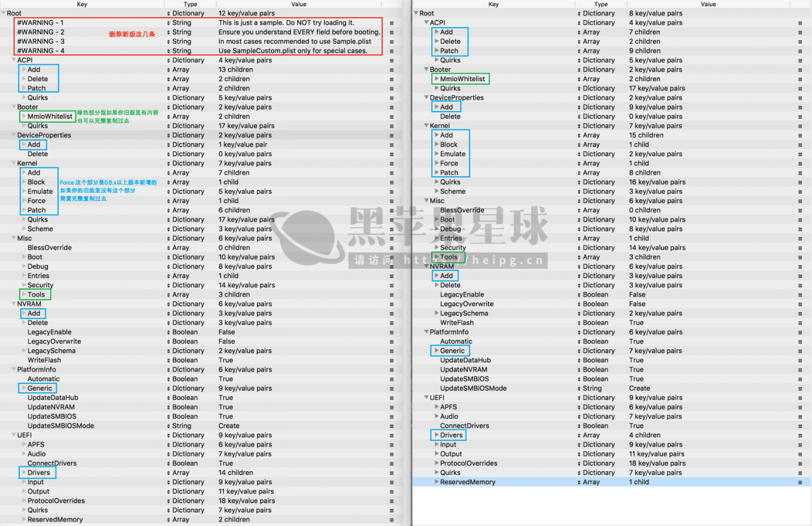Open the row menu icon for left pane ACPI
This screenshot has height=526, width=812.
(x=390, y=60)
